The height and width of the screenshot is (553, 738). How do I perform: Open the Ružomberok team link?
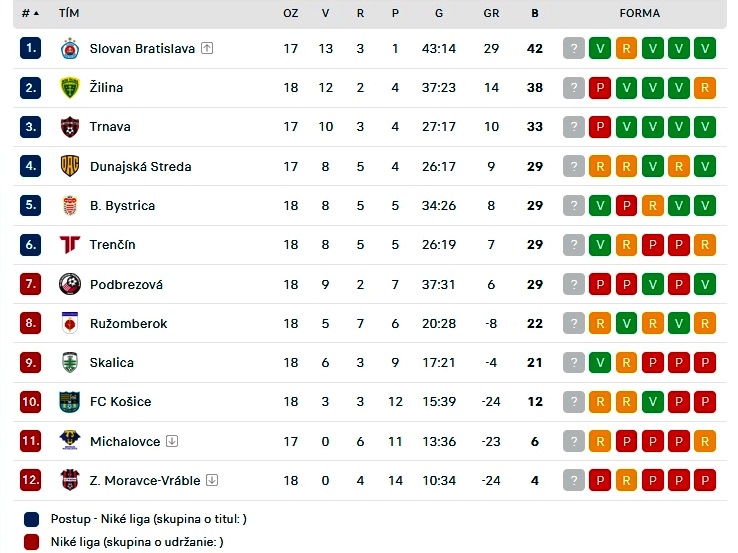128,323
